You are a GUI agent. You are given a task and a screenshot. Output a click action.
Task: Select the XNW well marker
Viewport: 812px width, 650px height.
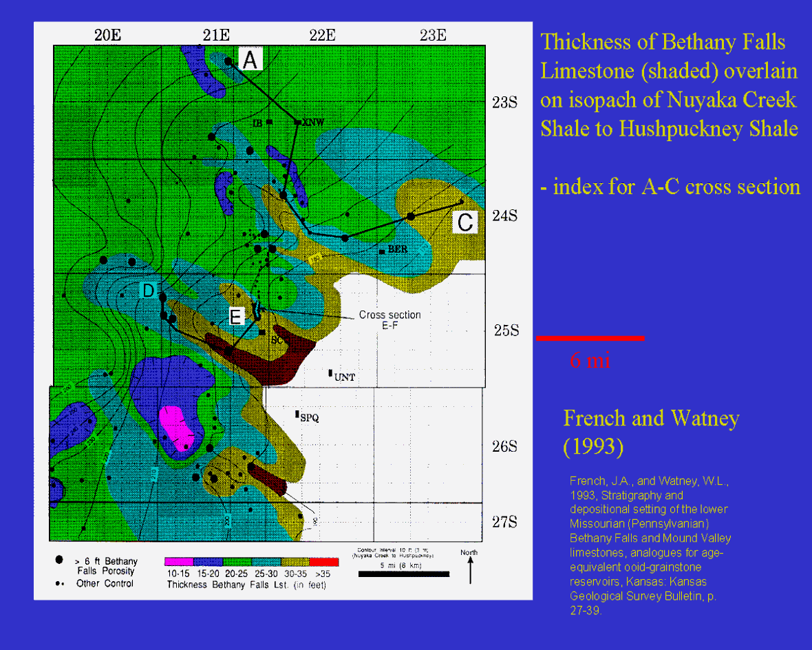point(298,122)
